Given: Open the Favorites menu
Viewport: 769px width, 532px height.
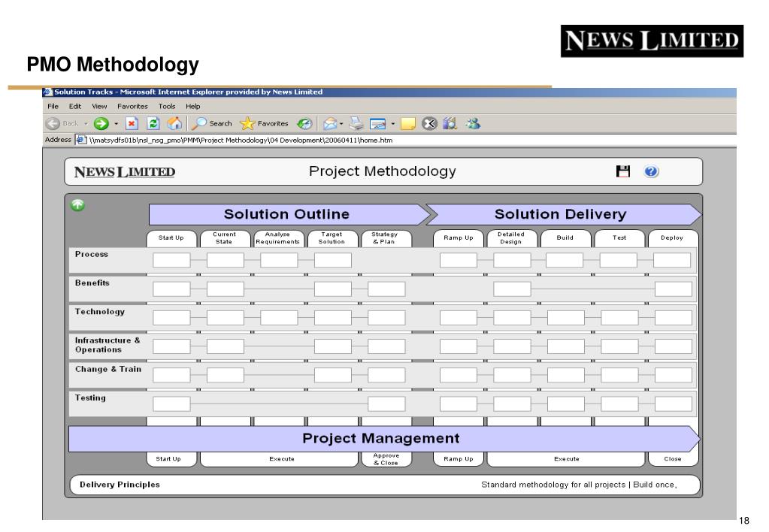Looking at the screenshot, I should point(132,106).
